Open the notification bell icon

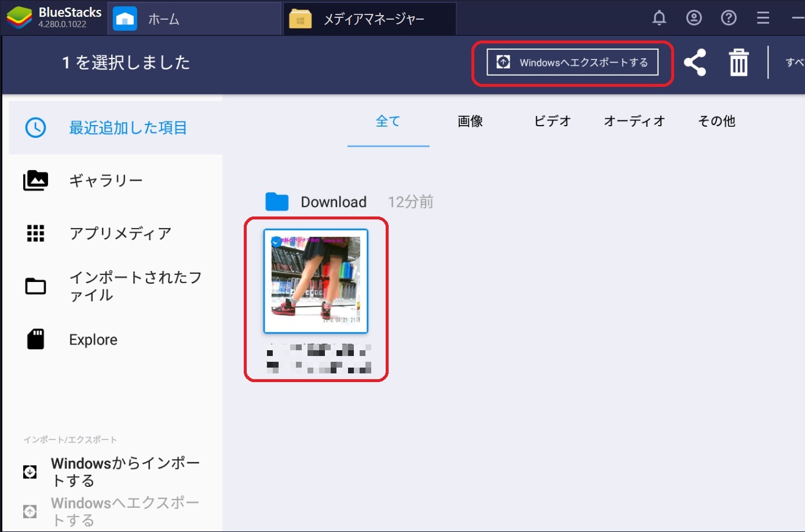658,18
